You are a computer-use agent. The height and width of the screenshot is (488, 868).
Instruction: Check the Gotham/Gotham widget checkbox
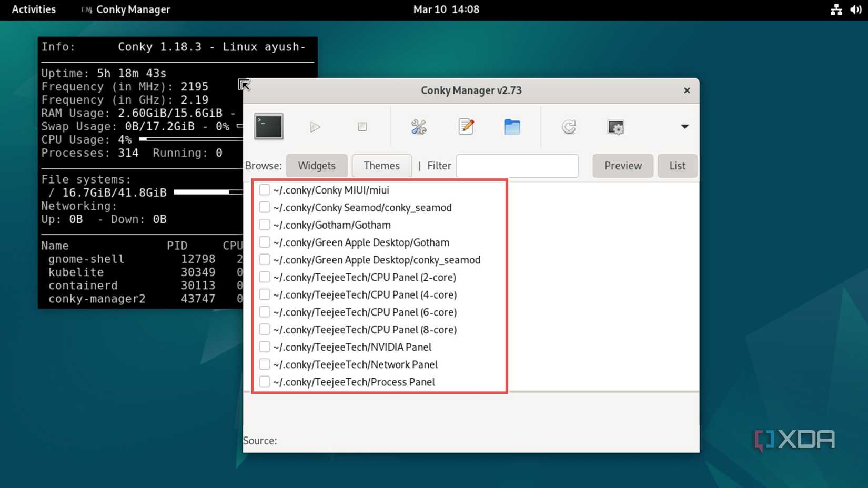pyautogui.click(x=264, y=224)
